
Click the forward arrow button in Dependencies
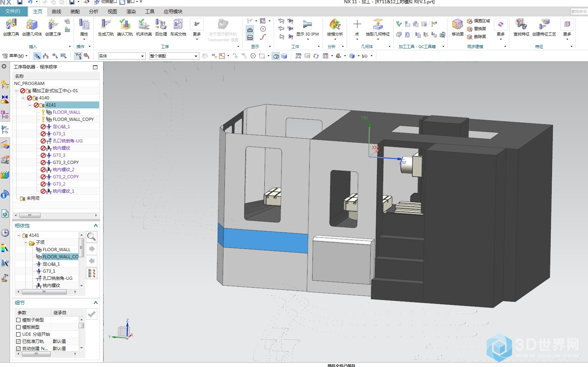[x=92, y=249]
